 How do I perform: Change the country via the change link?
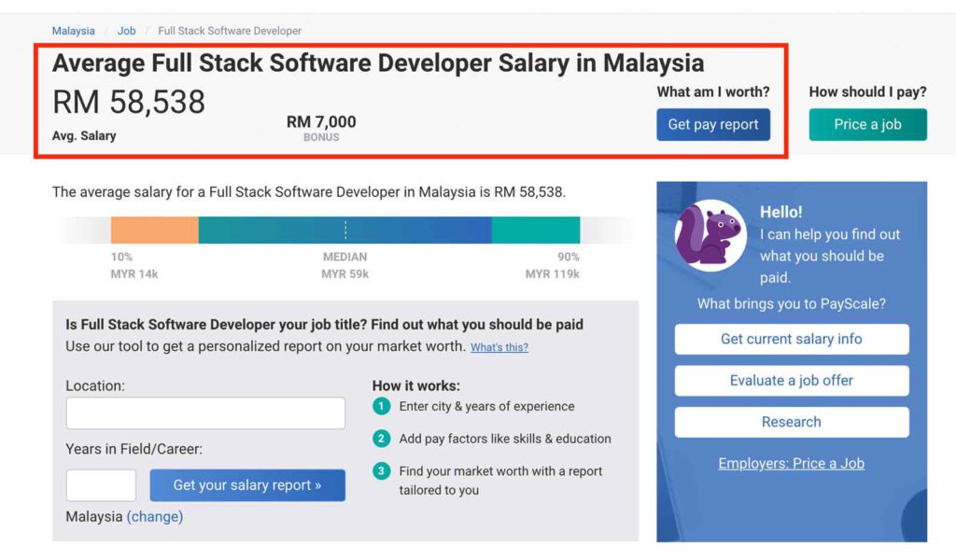[x=155, y=516]
